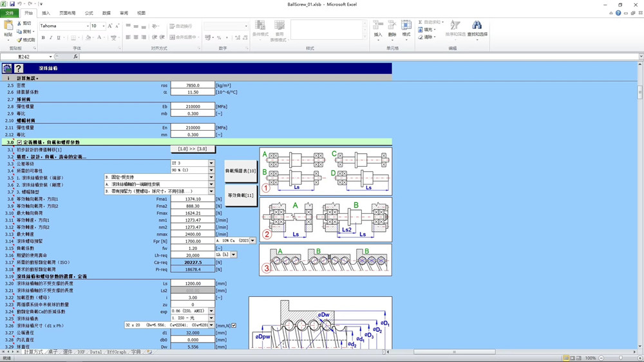Open the ball screw table ISO dropdown
Viewport: 644px width, 362px height.
[211, 318]
